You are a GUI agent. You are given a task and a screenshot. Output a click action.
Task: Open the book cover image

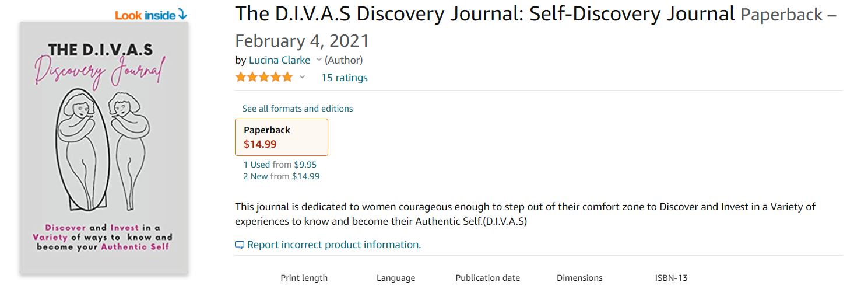coord(104,148)
